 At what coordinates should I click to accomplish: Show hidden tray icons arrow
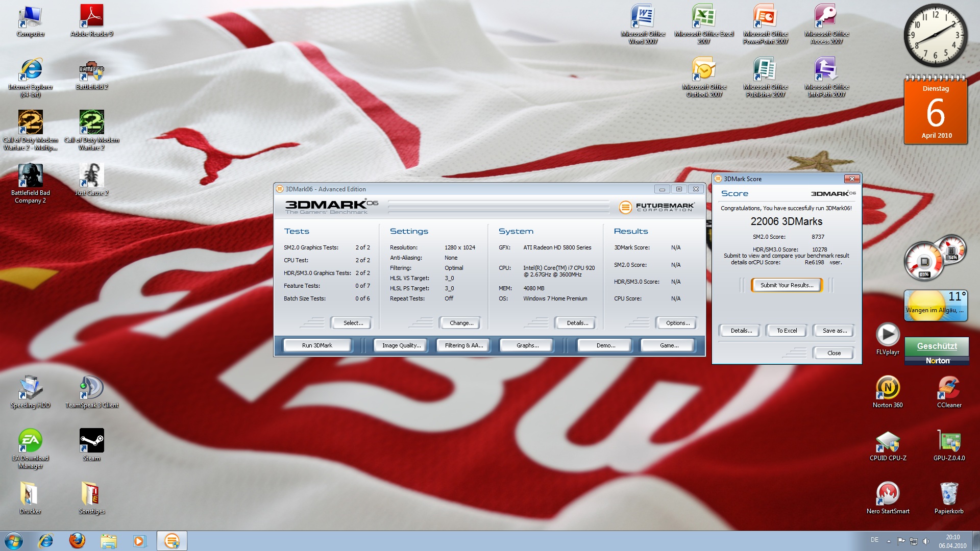(889, 541)
